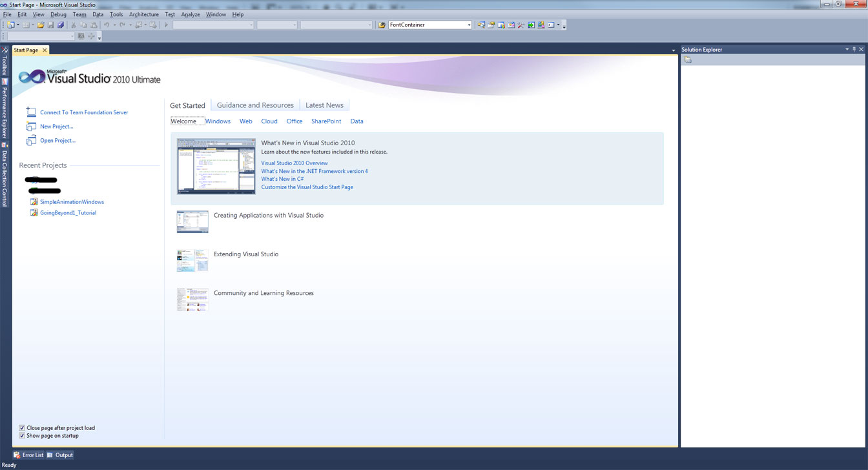Image resolution: width=868 pixels, height=470 pixels.
Task: Click the Open Project... link
Action: [57, 141]
